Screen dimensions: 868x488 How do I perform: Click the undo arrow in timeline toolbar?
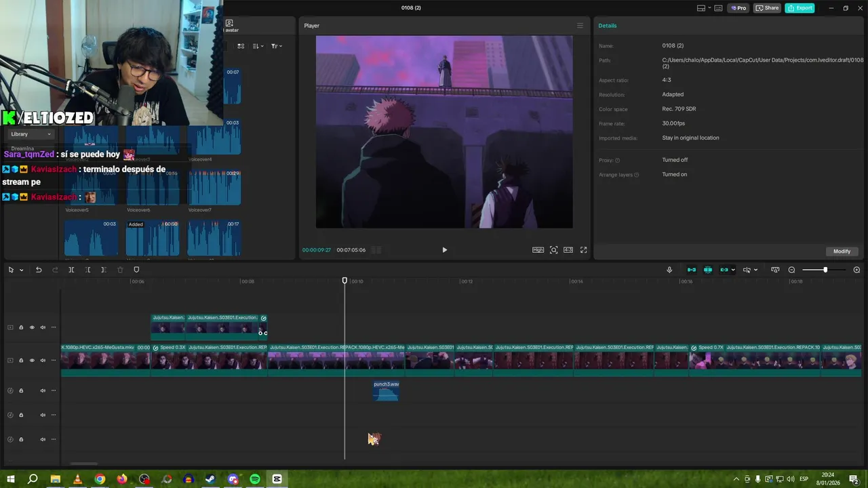tap(39, 270)
